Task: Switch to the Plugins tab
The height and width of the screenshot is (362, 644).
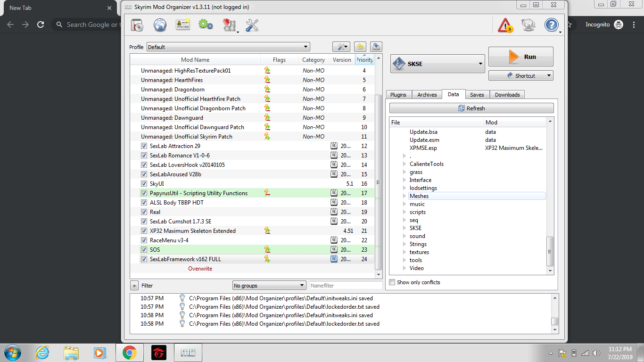Action: (398, 94)
